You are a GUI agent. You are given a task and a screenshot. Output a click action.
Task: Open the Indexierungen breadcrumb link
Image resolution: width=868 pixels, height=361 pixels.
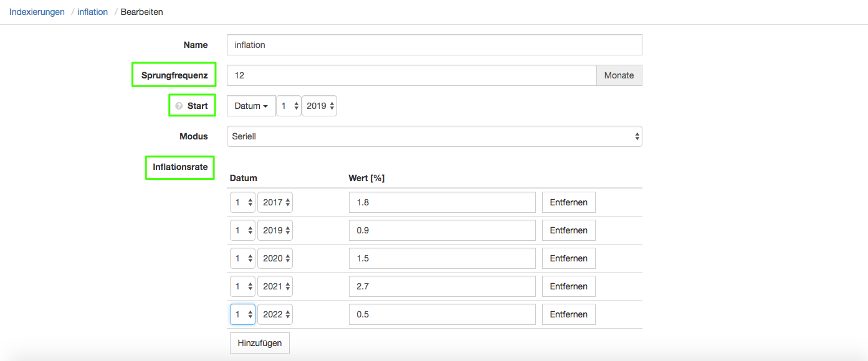tap(37, 12)
